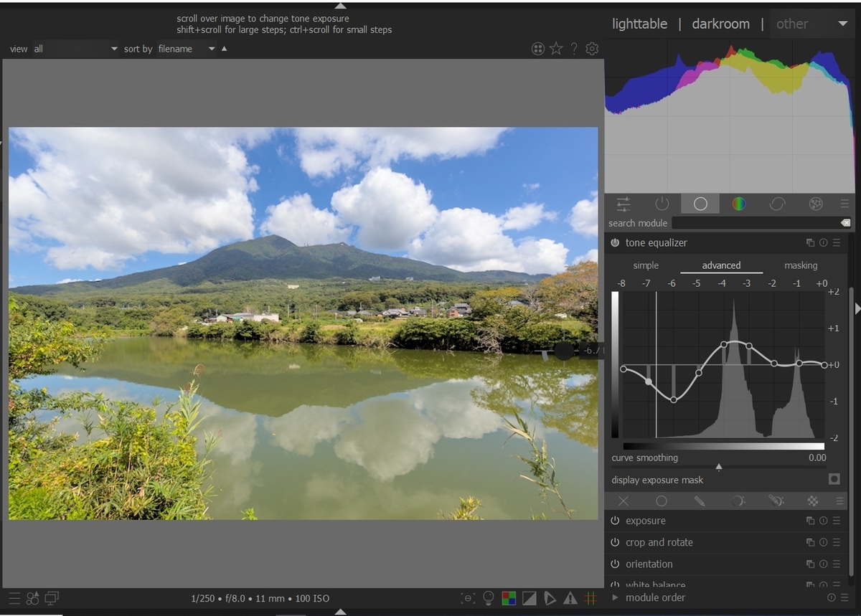861x616 pixels.
Task: Switch to the simple tab
Action: [x=646, y=265]
